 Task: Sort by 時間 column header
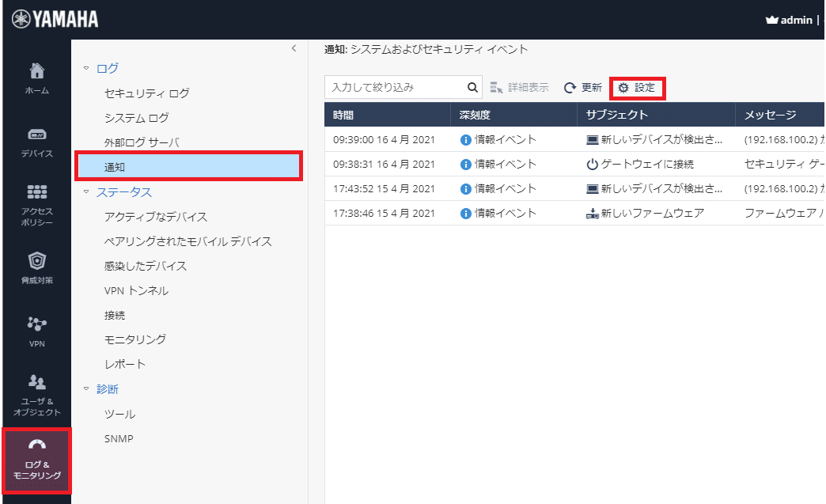(387, 115)
